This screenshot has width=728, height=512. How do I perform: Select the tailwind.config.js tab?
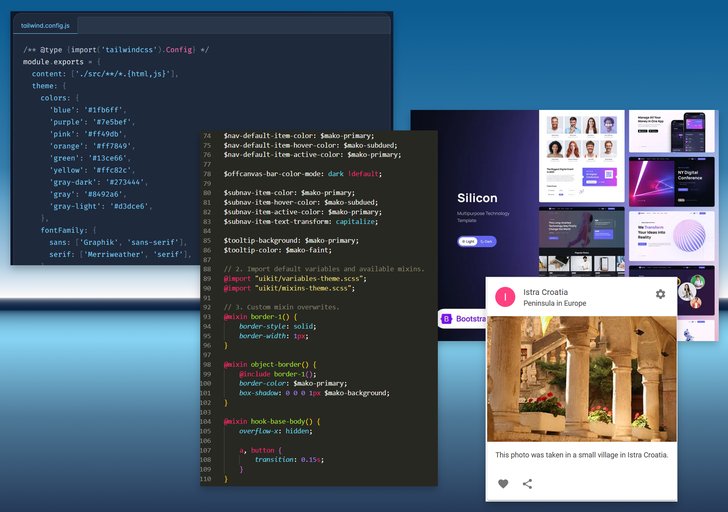click(47, 25)
